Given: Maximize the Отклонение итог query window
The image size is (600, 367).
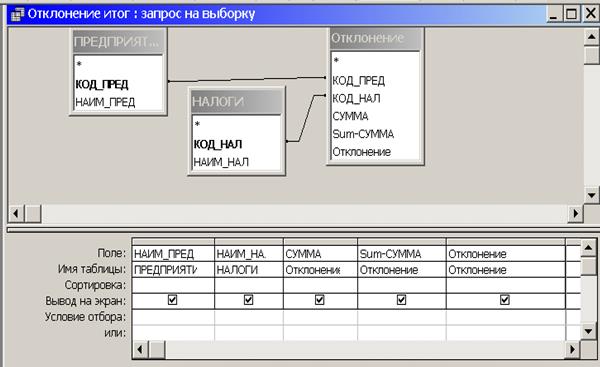Looking at the screenshot, I should 571,15.
